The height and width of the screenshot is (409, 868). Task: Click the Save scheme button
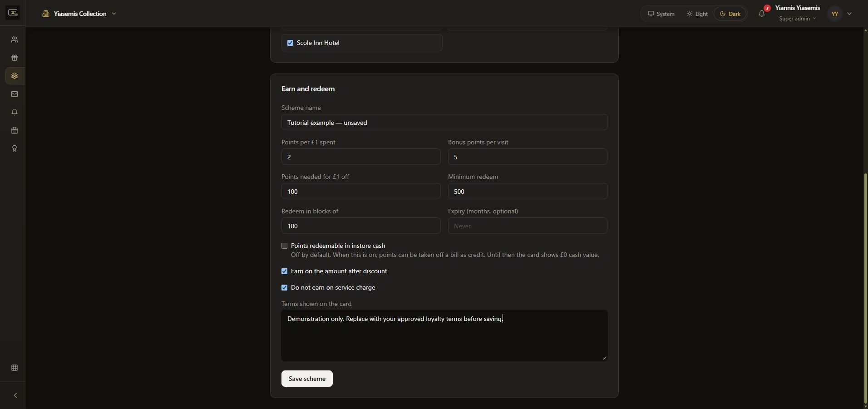[x=307, y=379]
